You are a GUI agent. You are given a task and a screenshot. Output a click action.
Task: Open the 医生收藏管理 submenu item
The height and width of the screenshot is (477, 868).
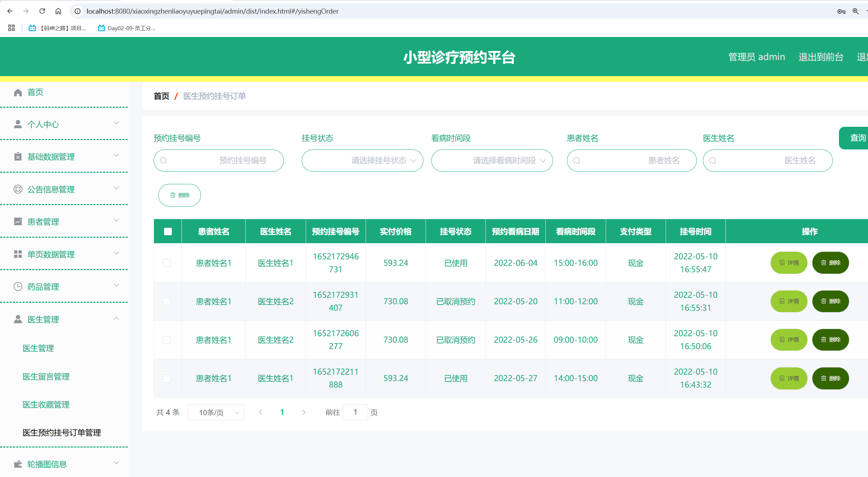(46, 404)
